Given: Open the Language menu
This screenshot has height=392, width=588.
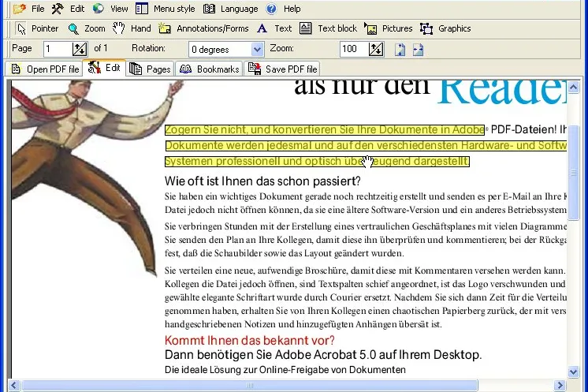Looking at the screenshot, I should 231,9.
